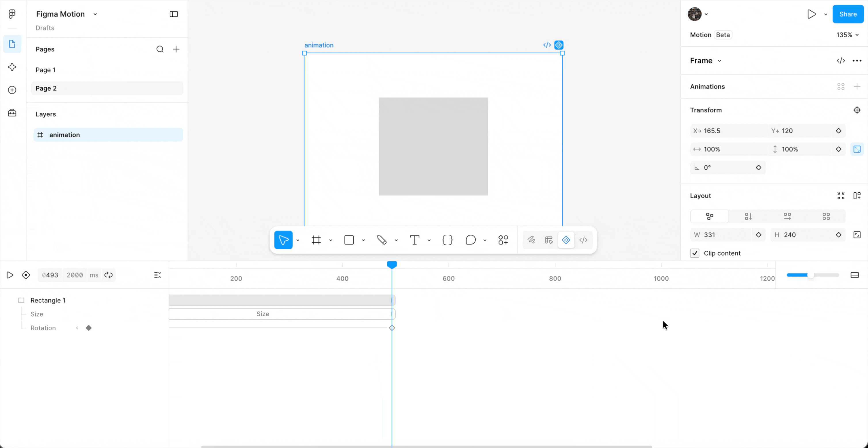Image resolution: width=868 pixels, height=448 pixels.
Task: Toggle the timeline loop button
Action: [108, 275]
